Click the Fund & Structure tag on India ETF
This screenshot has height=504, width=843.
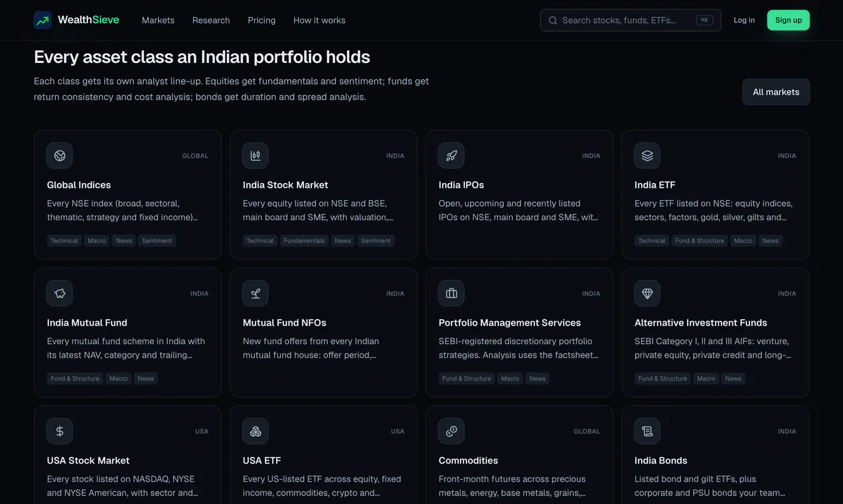point(700,241)
